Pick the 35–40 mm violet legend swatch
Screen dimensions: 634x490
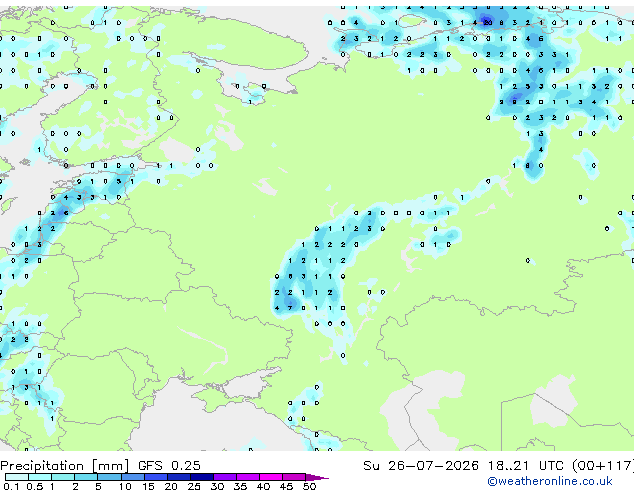[x=247, y=477]
